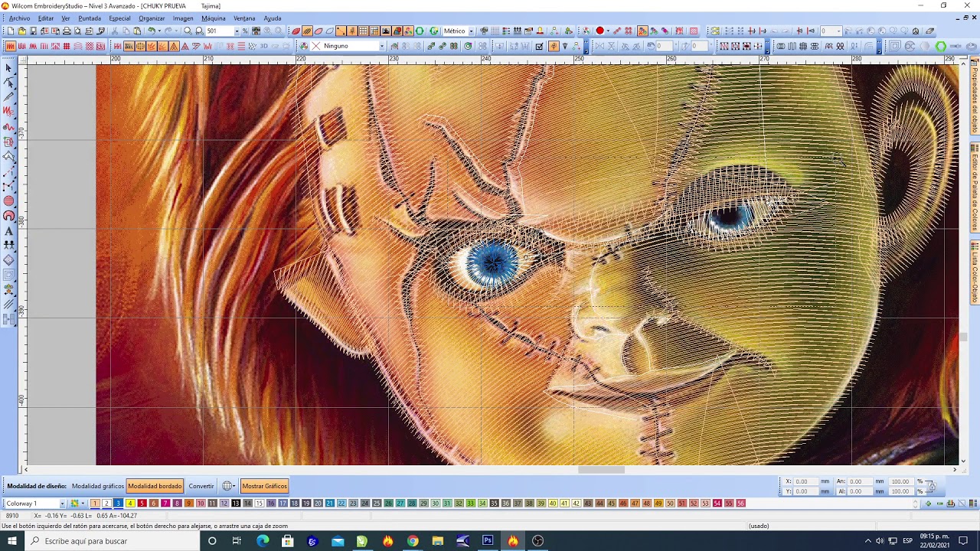
Task: Click the Undo arrow icon
Action: [x=152, y=31]
